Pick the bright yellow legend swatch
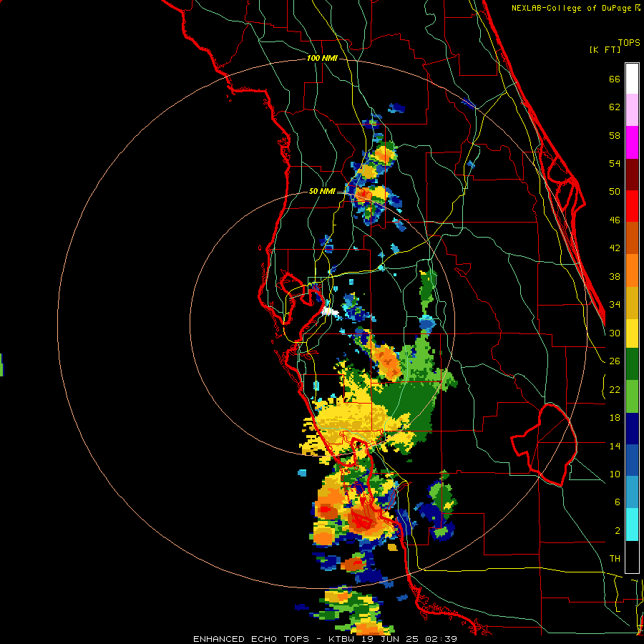Image resolution: width=644 pixels, height=644 pixels. click(x=632, y=333)
